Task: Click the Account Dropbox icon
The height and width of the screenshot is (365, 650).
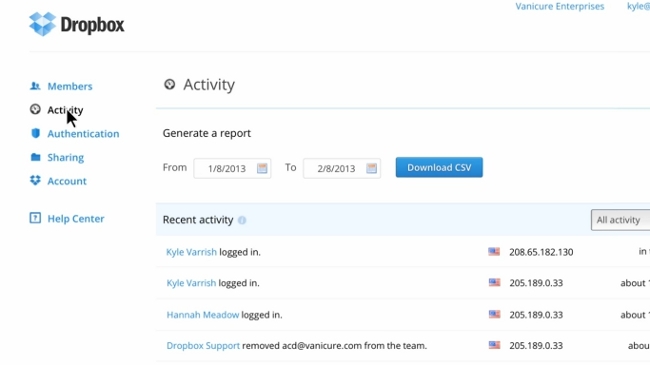Action: pyautogui.click(x=35, y=180)
